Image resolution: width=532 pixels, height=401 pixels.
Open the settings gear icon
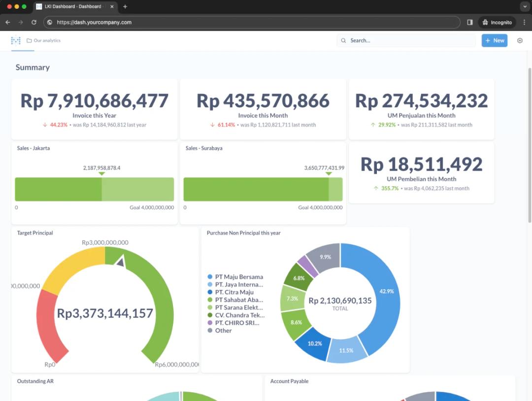(520, 40)
